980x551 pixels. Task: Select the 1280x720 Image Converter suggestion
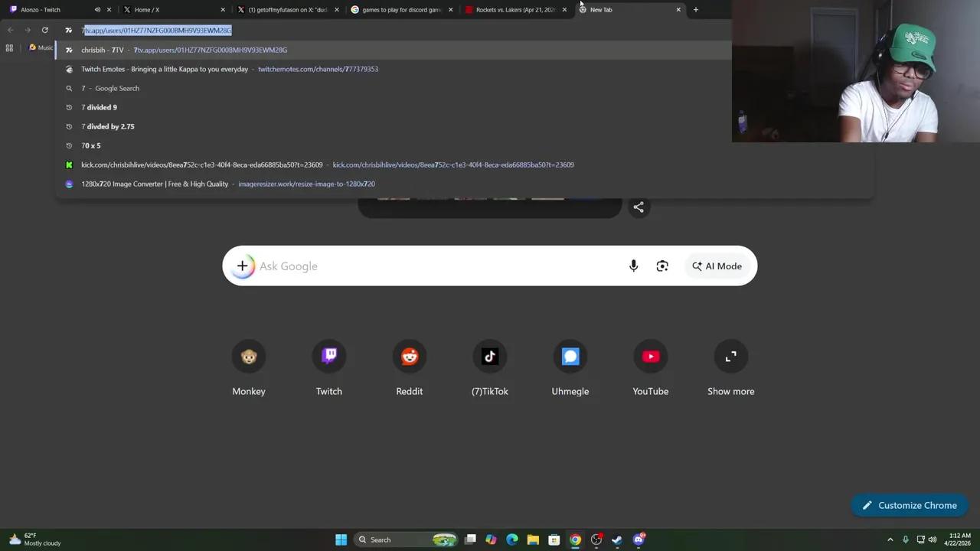(465, 184)
